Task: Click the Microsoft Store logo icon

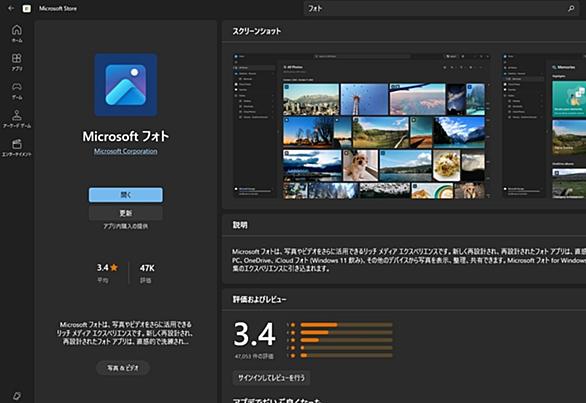Action: pos(27,8)
